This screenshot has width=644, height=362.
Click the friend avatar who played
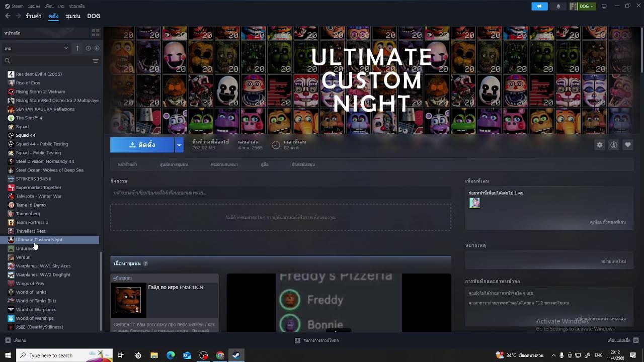click(474, 203)
